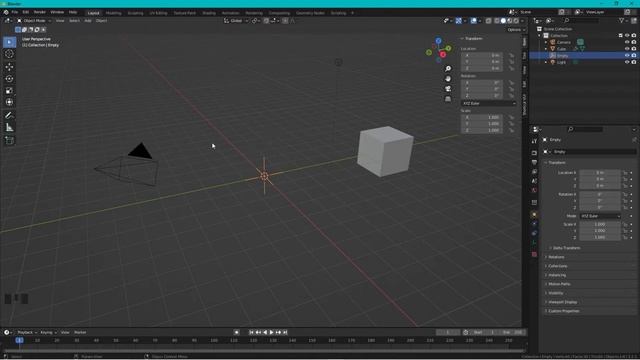The image size is (640, 360).
Task: Choose the Move tool
Action: (x=9, y=67)
